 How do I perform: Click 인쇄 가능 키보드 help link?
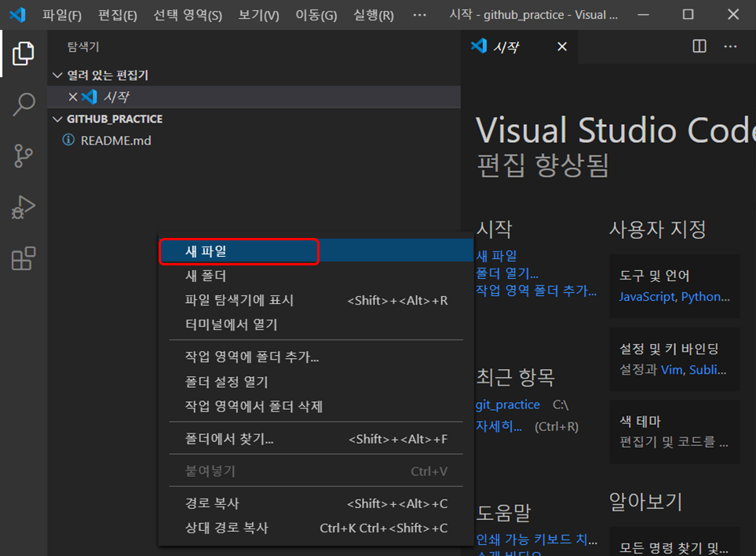coord(537,540)
